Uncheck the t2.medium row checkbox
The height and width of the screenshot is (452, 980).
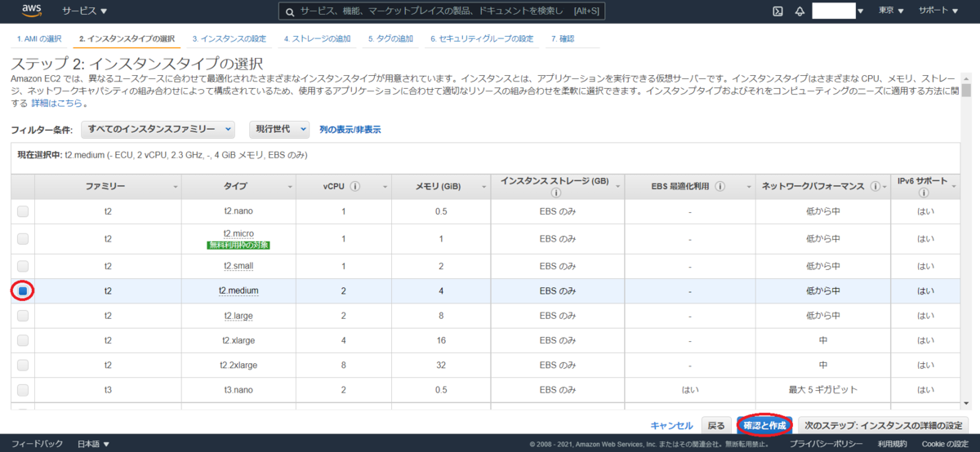click(x=23, y=290)
